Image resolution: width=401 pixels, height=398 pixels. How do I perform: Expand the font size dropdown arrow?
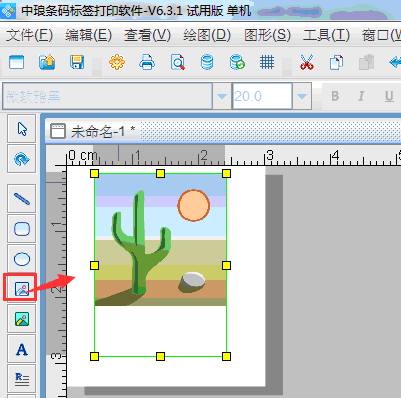[302, 96]
